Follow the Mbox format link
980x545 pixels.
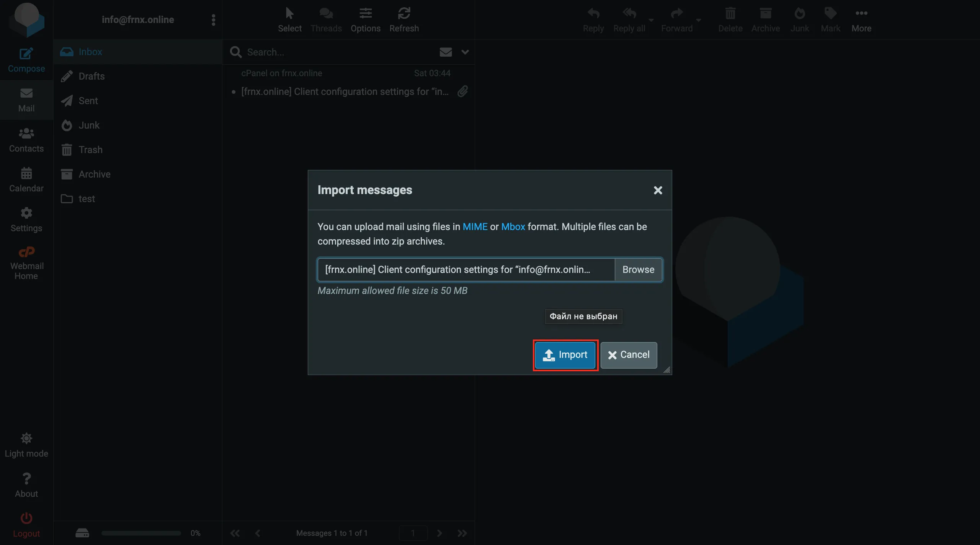(x=513, y=227)
